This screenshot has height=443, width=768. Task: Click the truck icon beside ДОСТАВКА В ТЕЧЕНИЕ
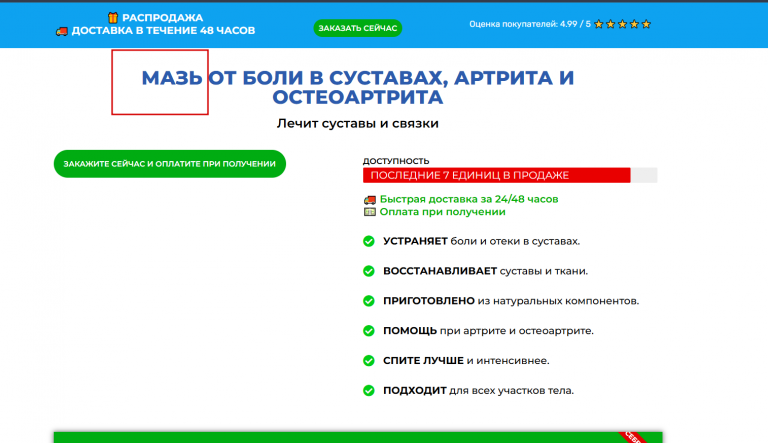pyautogui.click(x=62, y=31)
